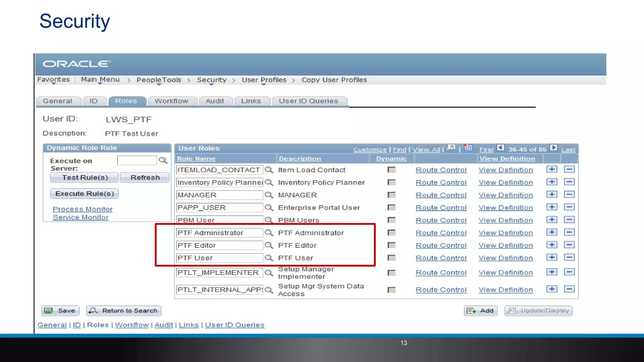Delete the MANAGER role row
The width and height of the screenshot is (644, 362).
(x=569, y=195)
